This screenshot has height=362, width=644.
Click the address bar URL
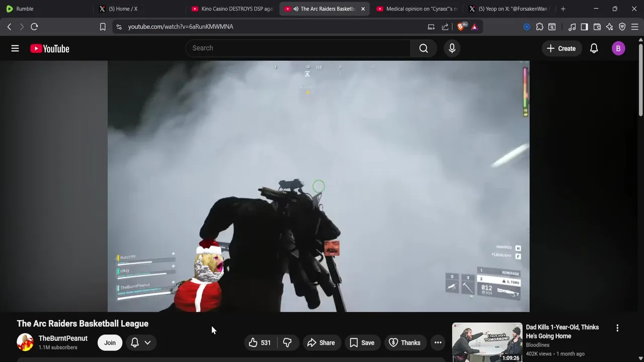coord(181,27)
